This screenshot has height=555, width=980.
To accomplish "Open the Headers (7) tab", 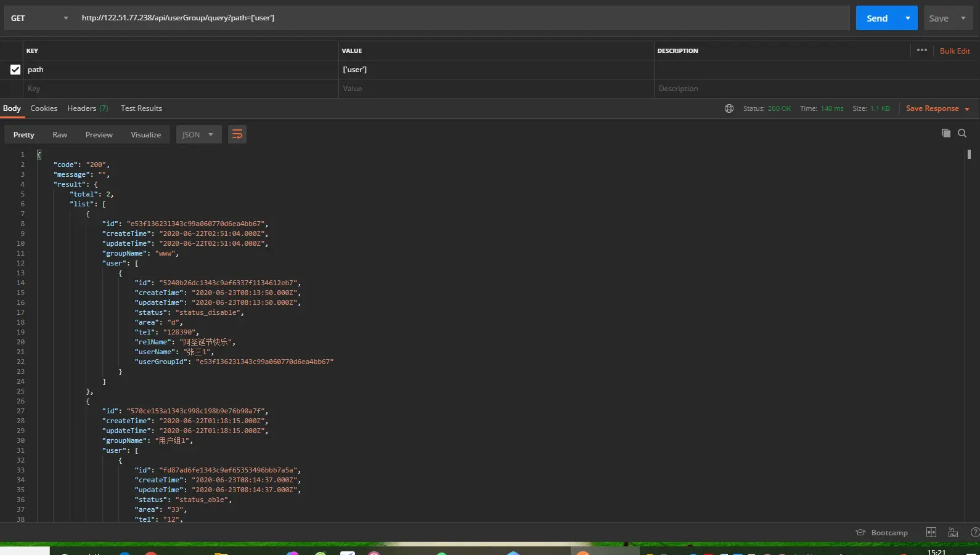I will point(88,108).
